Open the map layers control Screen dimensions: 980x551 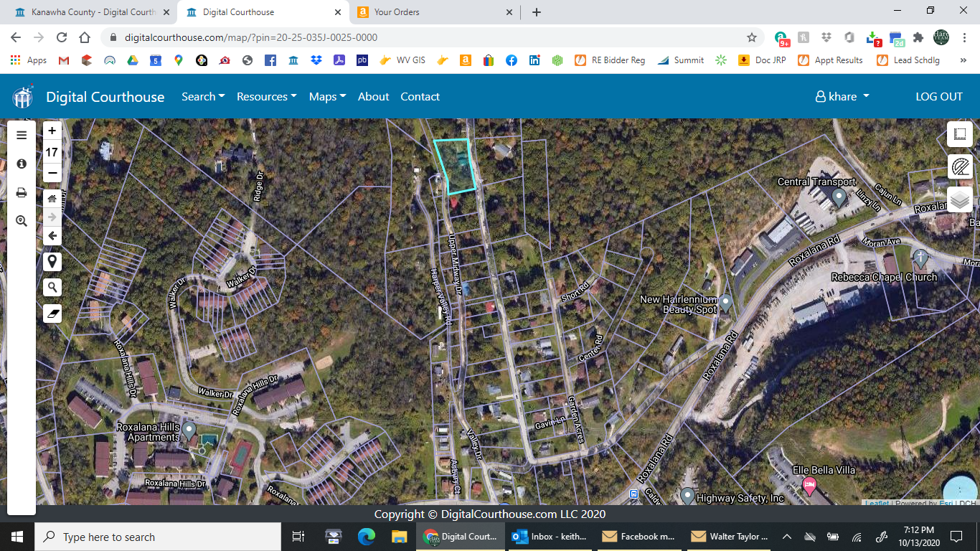(960, 199)
